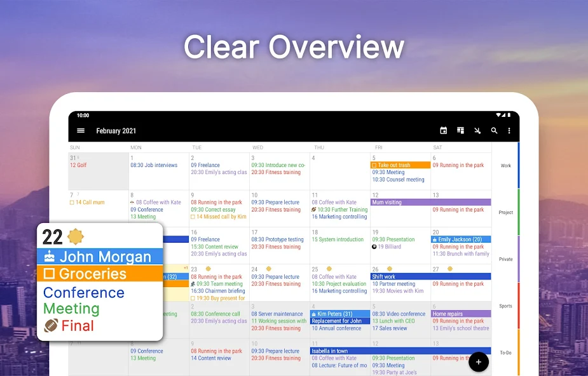Open the 10:30 Project evaluation event

pos(339,284)
